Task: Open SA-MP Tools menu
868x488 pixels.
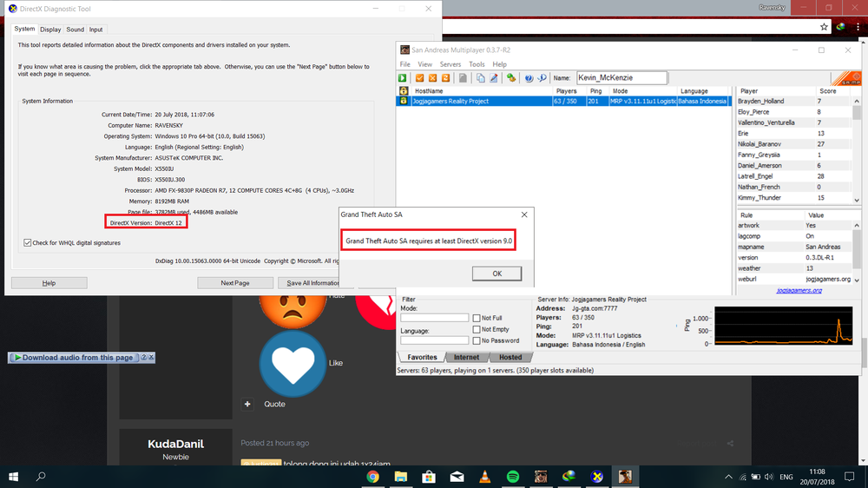Action: (x=477, y=64)
